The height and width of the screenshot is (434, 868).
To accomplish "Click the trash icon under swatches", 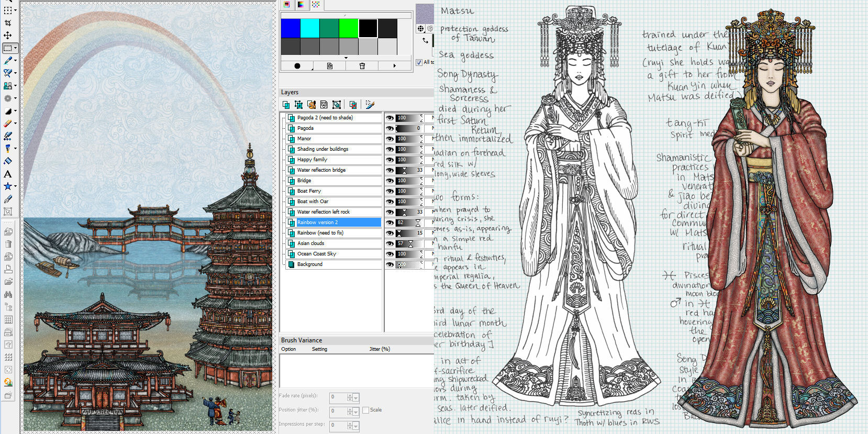I will [362, 66].
